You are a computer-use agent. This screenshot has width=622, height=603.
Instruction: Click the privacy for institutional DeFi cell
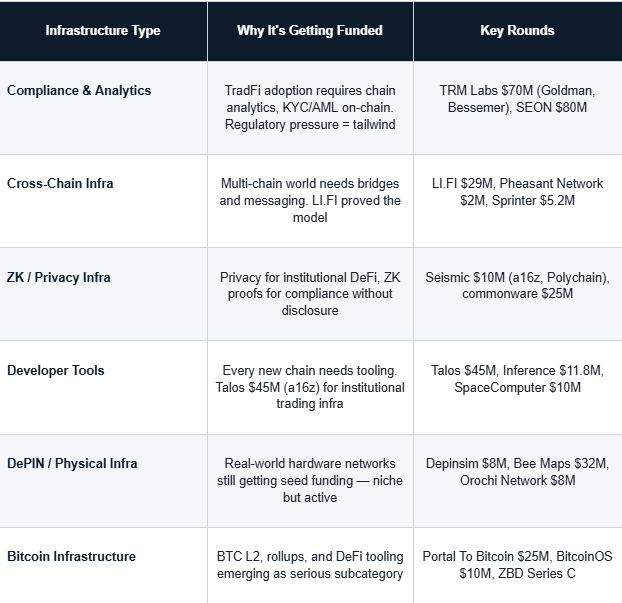[x=310, y=294]
